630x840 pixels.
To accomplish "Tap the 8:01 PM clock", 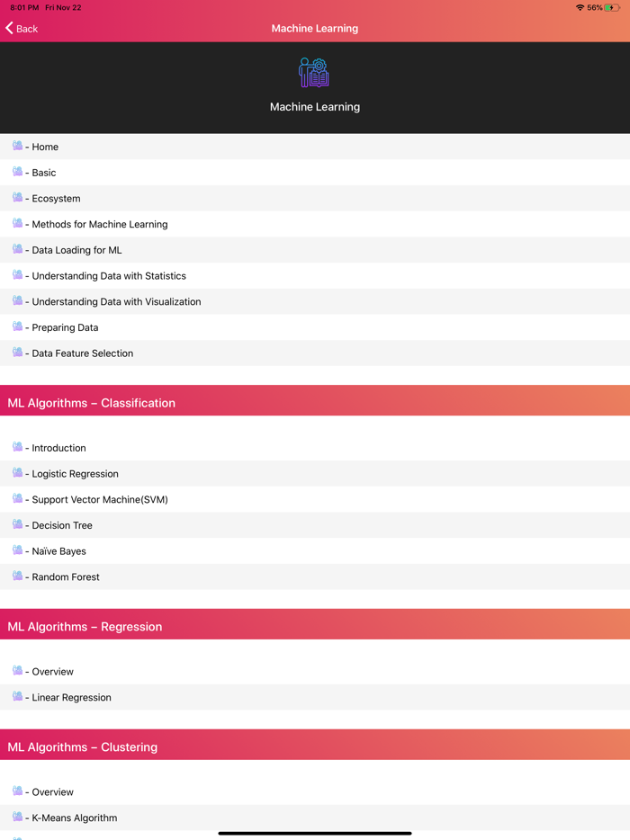I will click(24, 7).
